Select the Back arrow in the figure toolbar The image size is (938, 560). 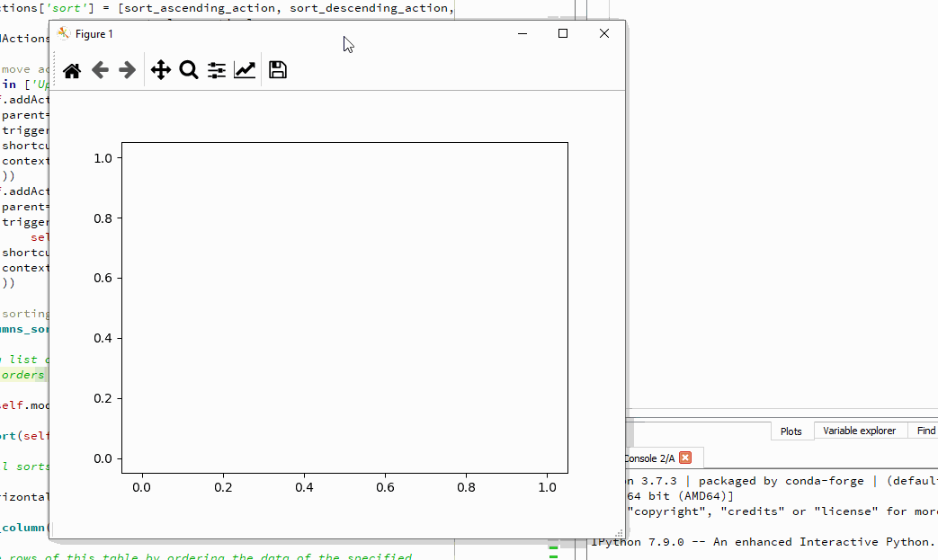click(101, 69)
